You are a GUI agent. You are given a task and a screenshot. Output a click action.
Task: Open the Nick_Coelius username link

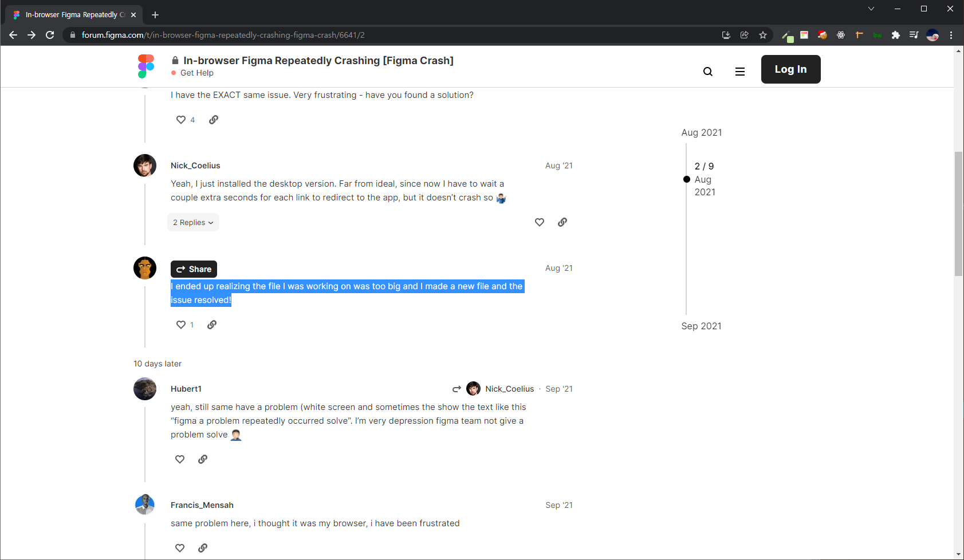195,165
